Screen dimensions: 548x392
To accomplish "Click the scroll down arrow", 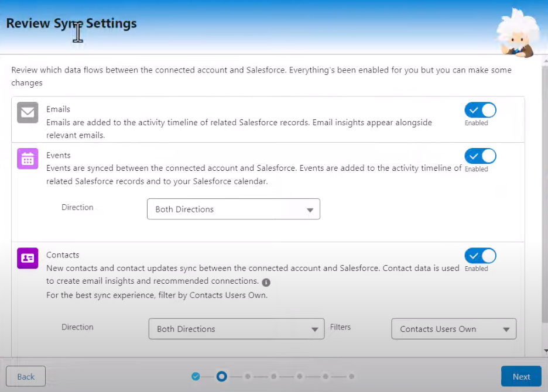I will click(x=546, y=350).
